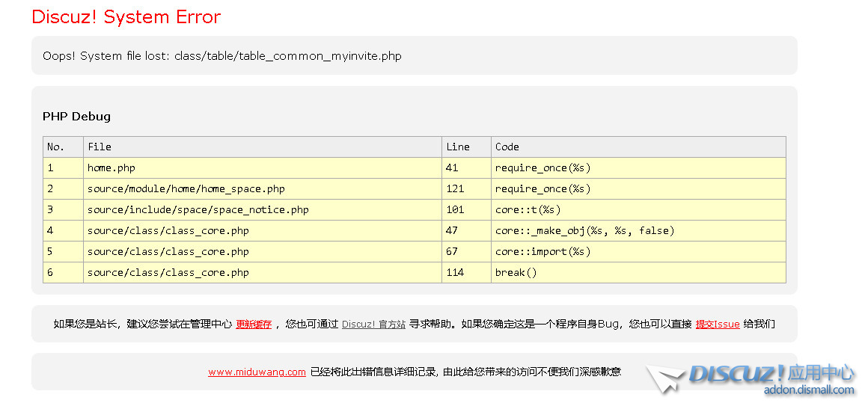The height and width of the screenshot is (409, 868).
Task: Select the home.php file cell
Action: point(263,168)
